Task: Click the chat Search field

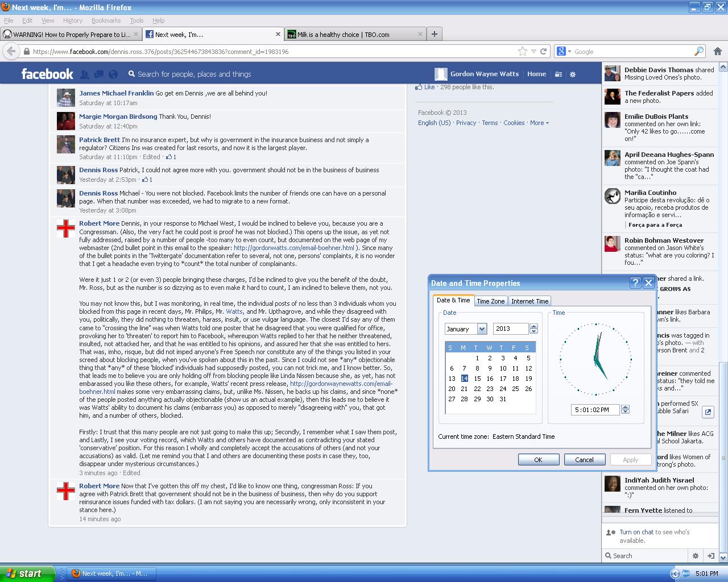Action: [646, 556]
